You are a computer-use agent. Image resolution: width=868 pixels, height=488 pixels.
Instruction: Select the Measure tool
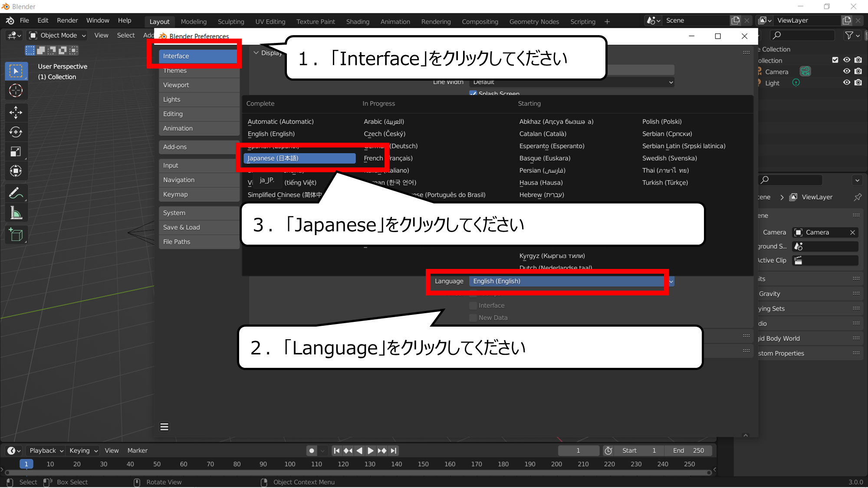pos(16,213)
